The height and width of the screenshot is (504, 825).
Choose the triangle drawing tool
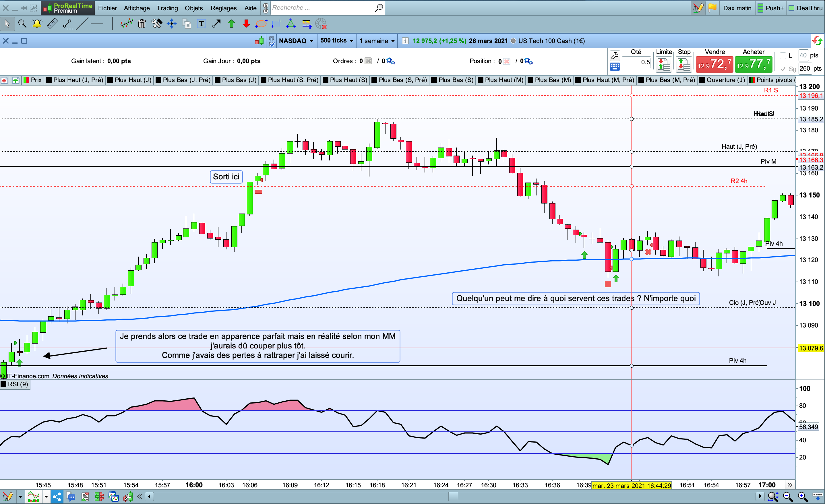(291, 24)
